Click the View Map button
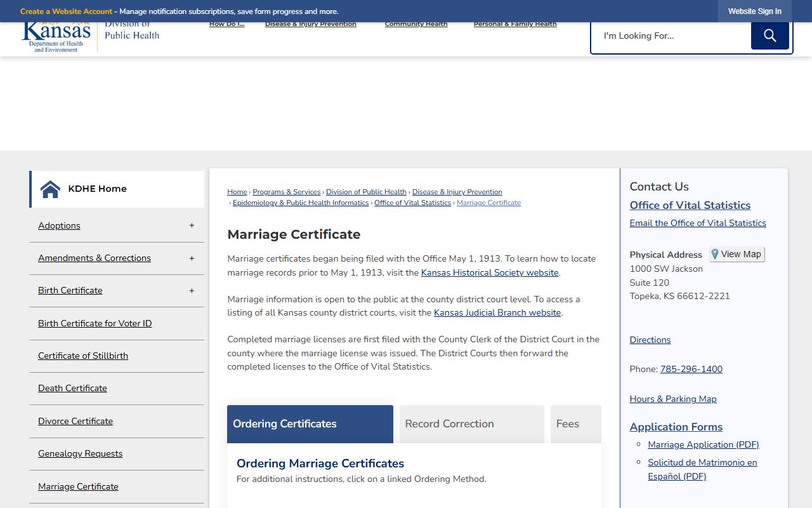This screenshot has width=812, height=508. (x=737, y=254)
